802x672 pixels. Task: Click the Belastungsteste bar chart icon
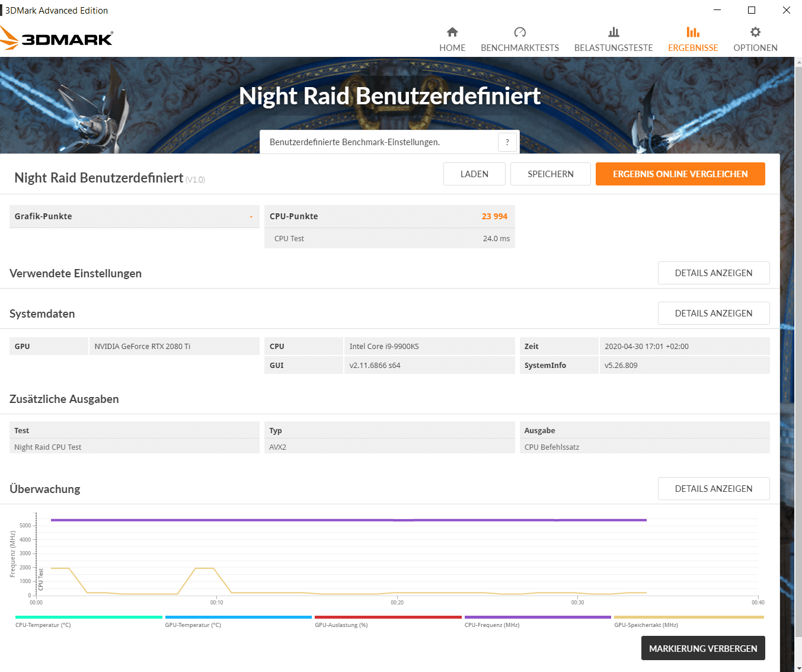[x=614, y=32]
